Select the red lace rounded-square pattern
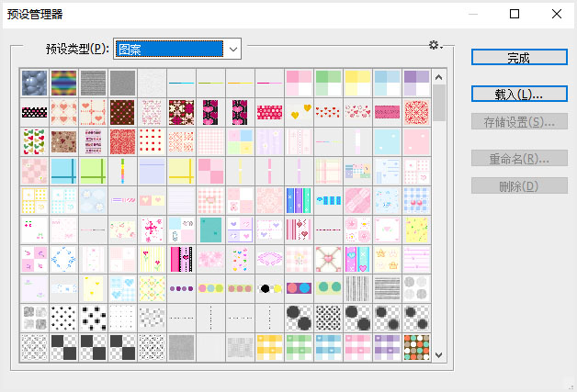The height and width of the screenshot is (392, 577). 417,113
